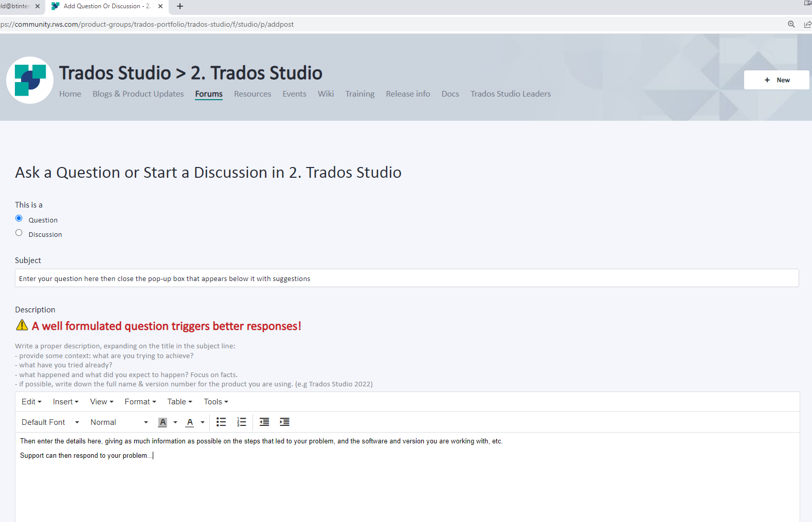Open the background color dropdown arrow
Screen dimensions: 812x522
pos(175,422)
